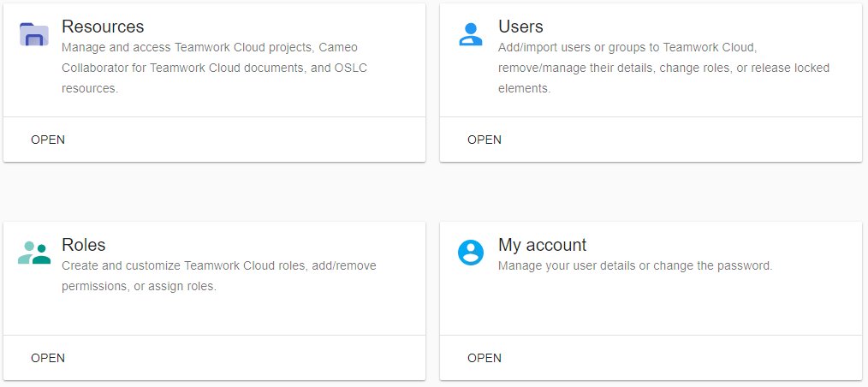
Task: Open the My account card
Action: tap(485, 358)
